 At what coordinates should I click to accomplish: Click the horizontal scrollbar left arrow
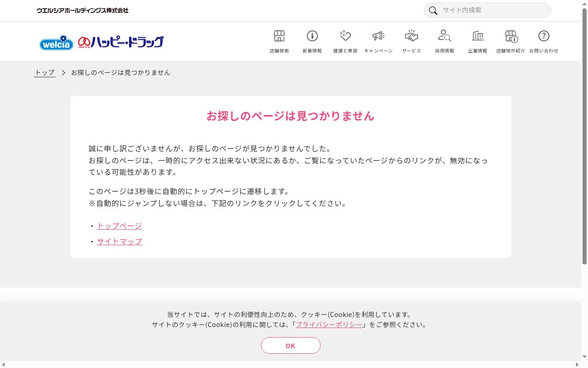coord(4,364)
